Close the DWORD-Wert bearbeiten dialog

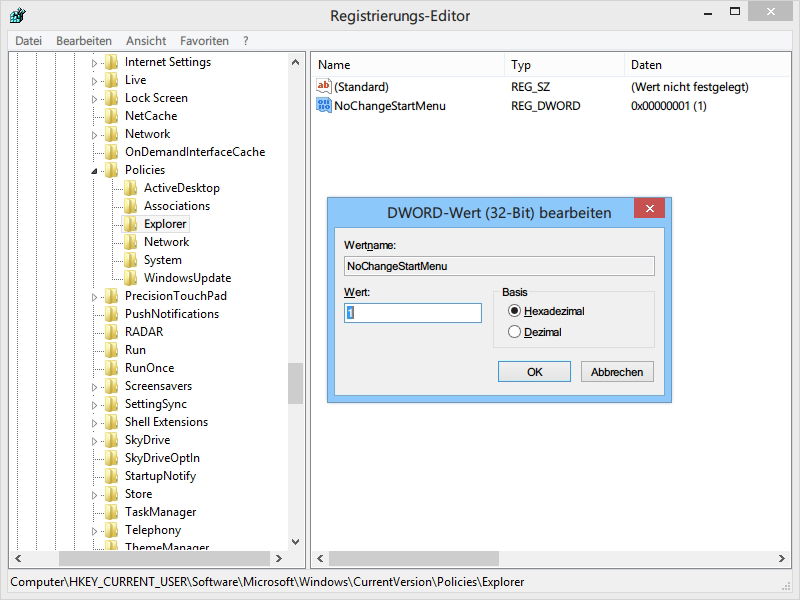coord(649,208)
